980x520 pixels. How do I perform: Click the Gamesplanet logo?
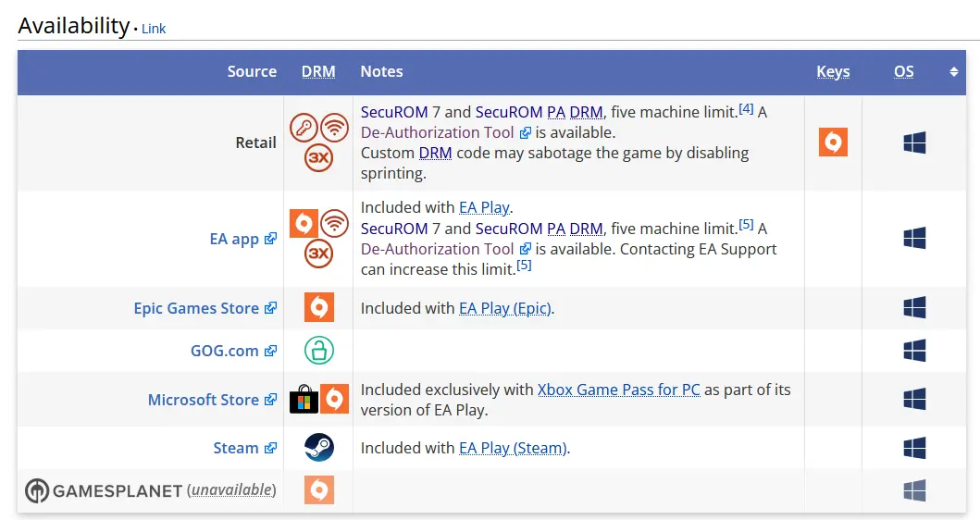pyautogui.click(x=104, y=490)
